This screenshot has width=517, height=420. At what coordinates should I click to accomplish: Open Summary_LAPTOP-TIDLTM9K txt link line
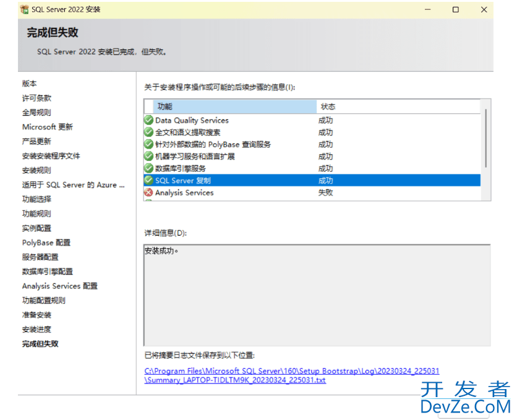235,380
